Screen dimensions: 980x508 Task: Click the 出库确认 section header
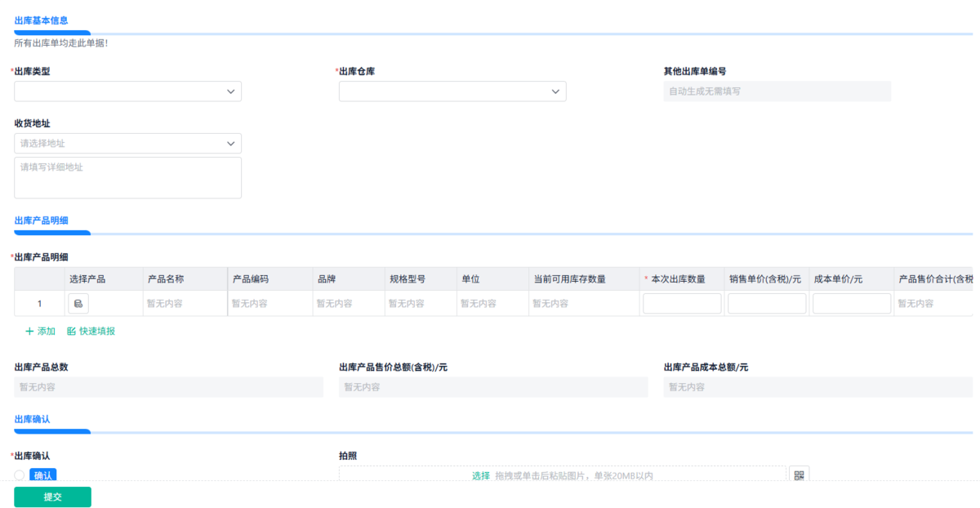33,419
